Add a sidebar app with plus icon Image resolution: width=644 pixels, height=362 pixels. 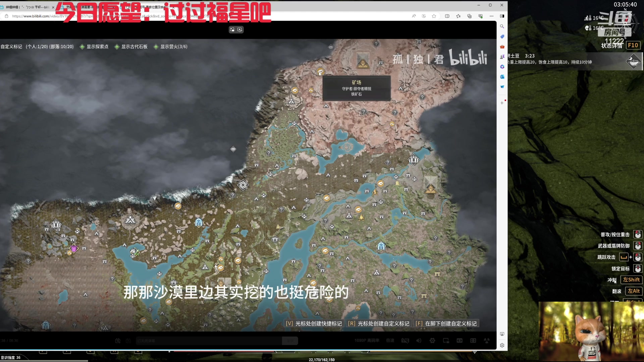[502, 103]
